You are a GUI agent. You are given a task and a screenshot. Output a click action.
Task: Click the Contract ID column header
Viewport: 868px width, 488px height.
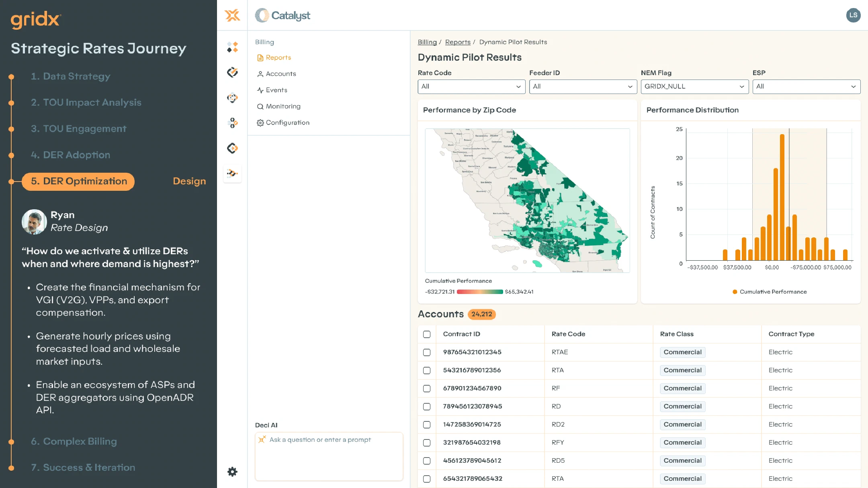[461, 334]
